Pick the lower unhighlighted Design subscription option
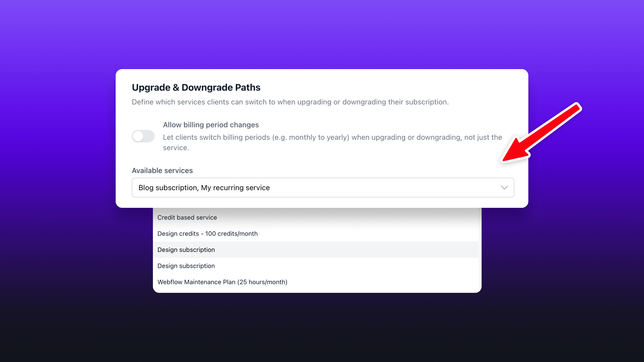This screenshot has width=644, height=362. click(186, 266)
